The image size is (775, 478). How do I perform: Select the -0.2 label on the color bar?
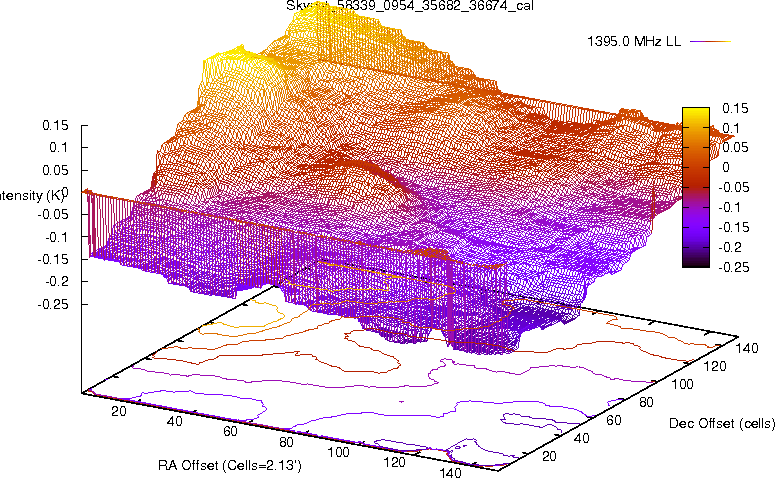pos(730,247)
